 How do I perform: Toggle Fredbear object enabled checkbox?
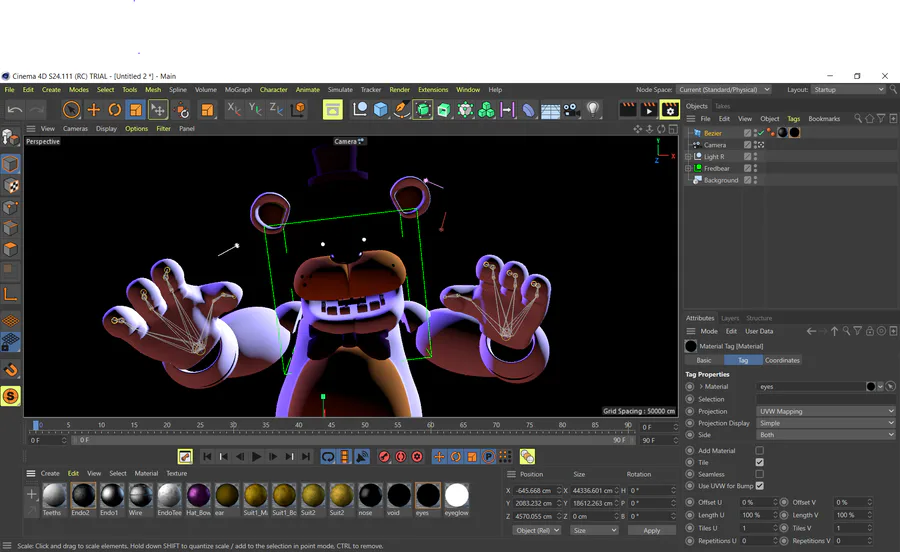[x=747, y=168]
